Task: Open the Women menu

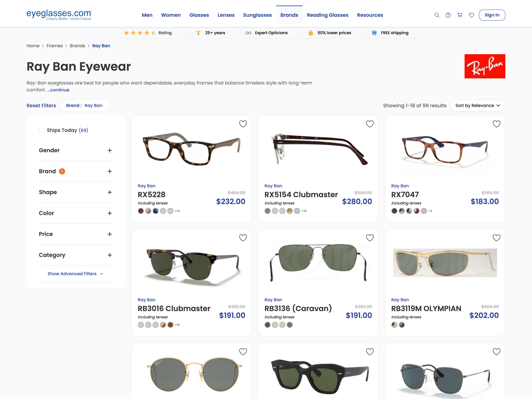Action: 171,15
